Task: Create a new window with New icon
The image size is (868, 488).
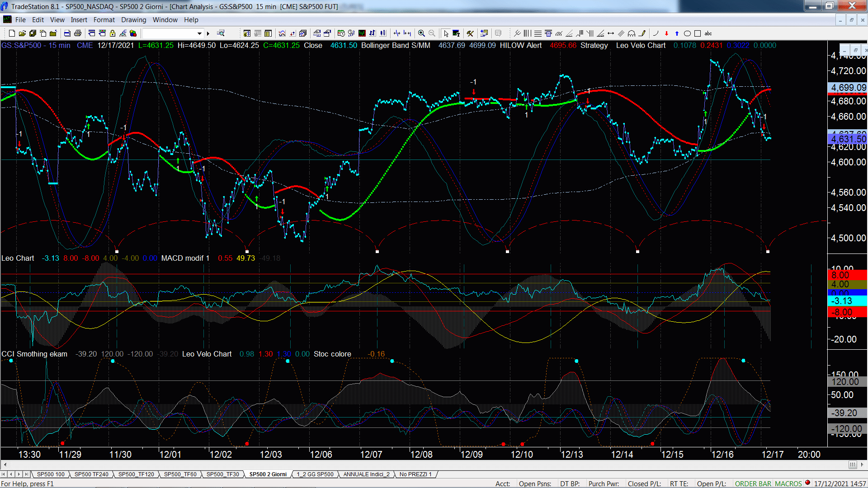Action: click(12, 33)
